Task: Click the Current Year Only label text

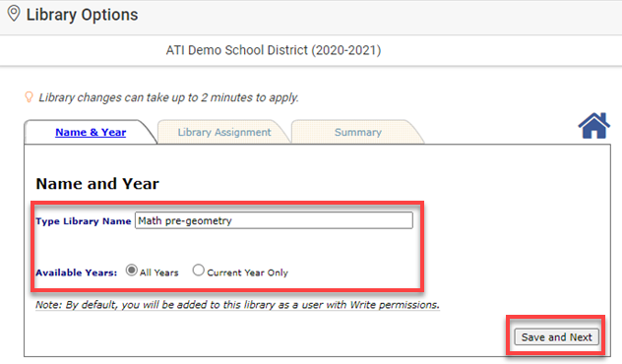Action: tap(248, 273)
